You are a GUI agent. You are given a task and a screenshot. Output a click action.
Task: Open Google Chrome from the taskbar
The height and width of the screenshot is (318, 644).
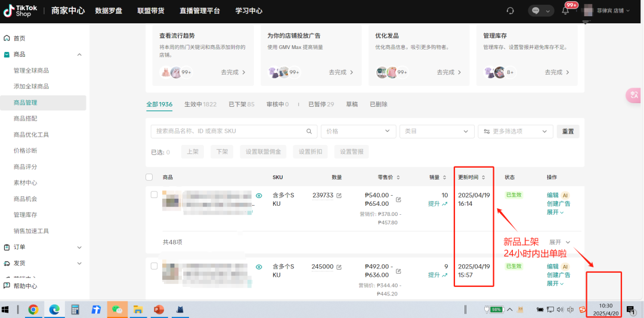[x=33, y=310]
